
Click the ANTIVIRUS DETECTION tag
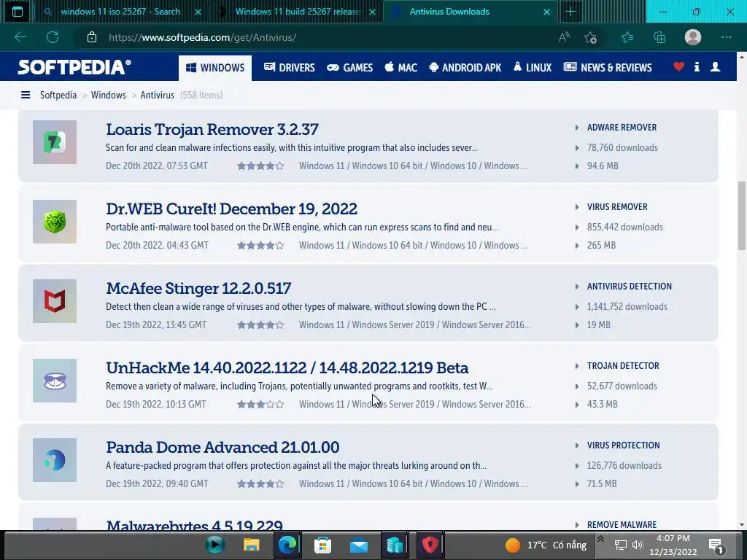(630, 286)
